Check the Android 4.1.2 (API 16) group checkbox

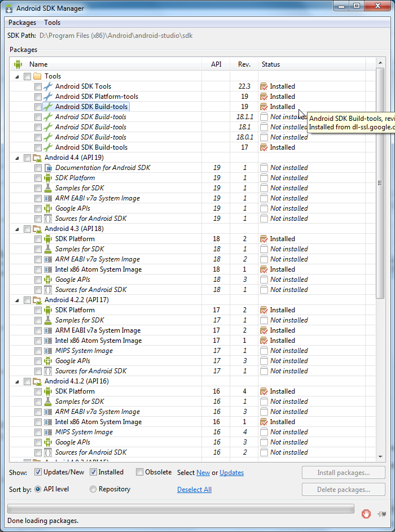tap(27, 382)
